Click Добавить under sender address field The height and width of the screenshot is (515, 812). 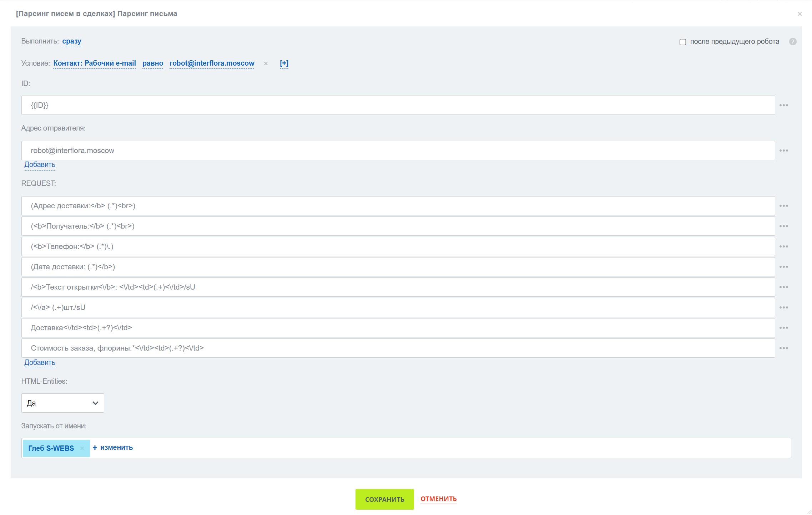40,164
